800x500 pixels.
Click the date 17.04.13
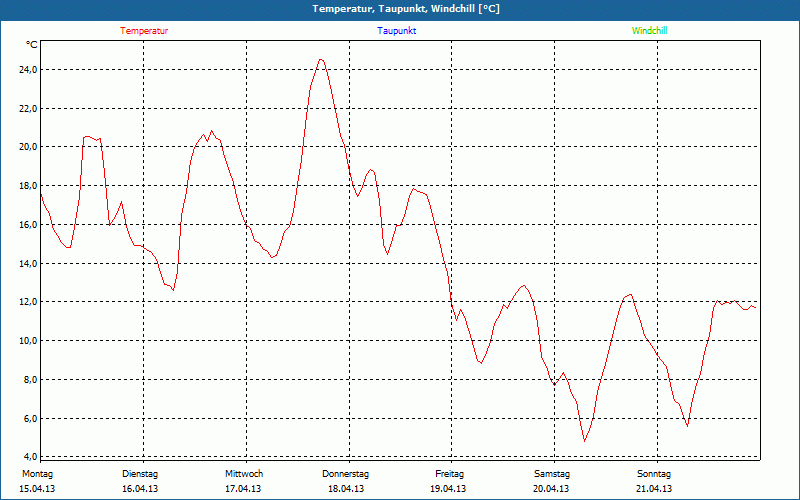click(243, 489)
